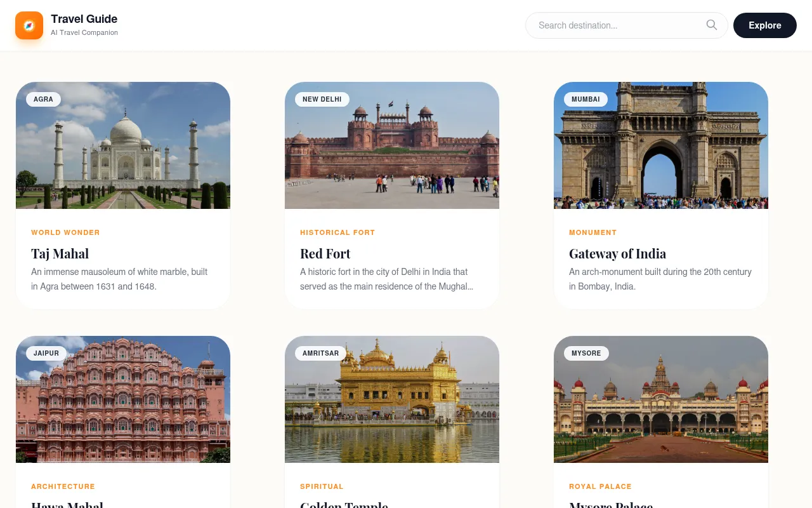Focus the Search destination input field
The image size is (812, 508).
626,25
